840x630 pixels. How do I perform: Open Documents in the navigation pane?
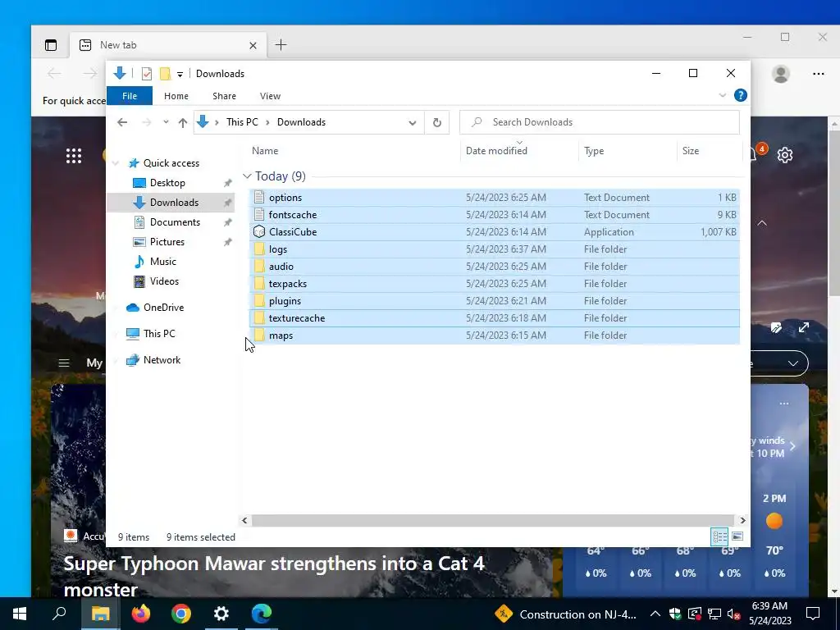coord(175,221)
